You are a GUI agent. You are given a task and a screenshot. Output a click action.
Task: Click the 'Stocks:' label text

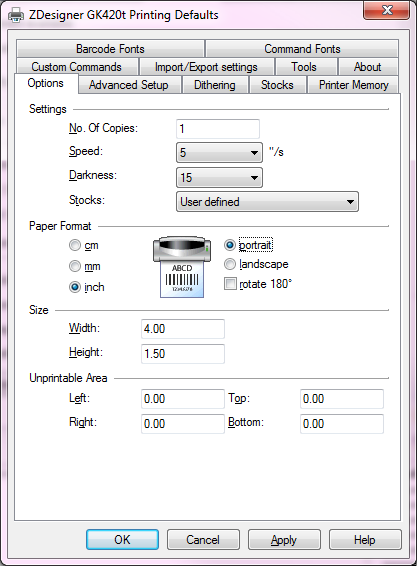(x=87, y=200)
